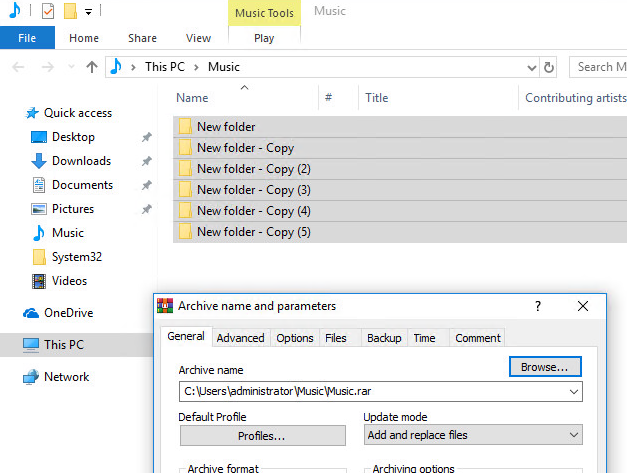Switch to the View ribbon tab
The image size is (627, 473).
point(198,38)
